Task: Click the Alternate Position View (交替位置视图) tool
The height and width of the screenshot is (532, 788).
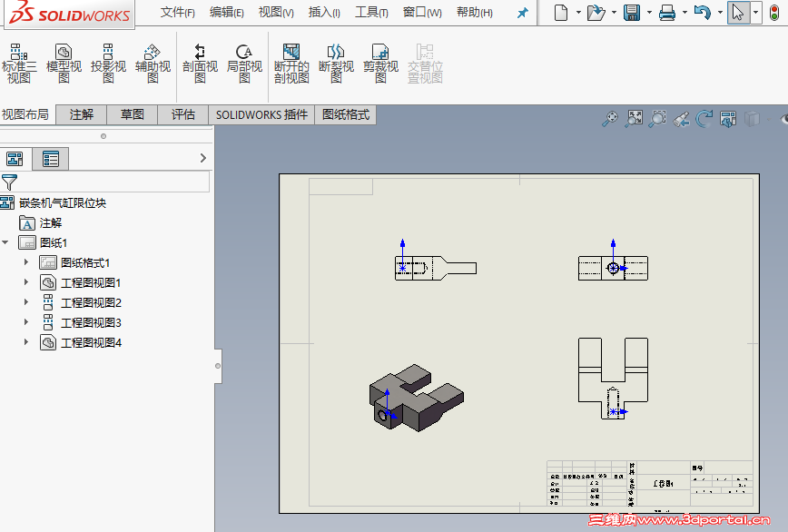Action: click(425, 64)
